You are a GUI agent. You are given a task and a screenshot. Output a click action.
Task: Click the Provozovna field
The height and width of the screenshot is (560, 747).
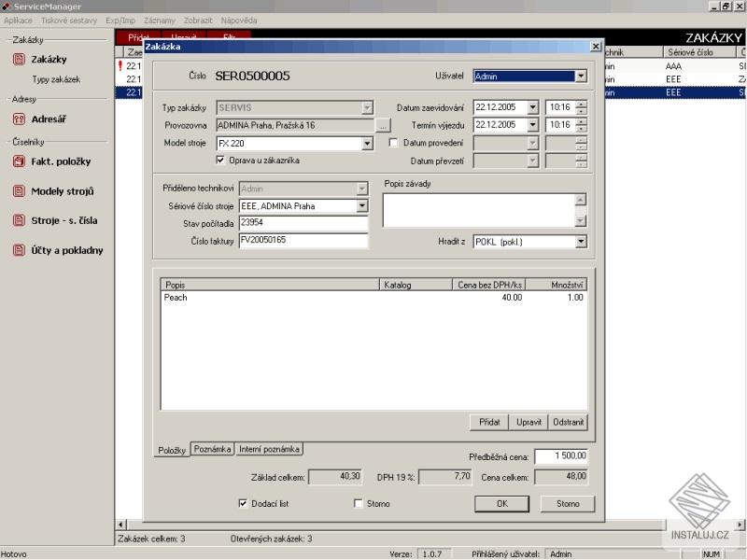[295, 126]
